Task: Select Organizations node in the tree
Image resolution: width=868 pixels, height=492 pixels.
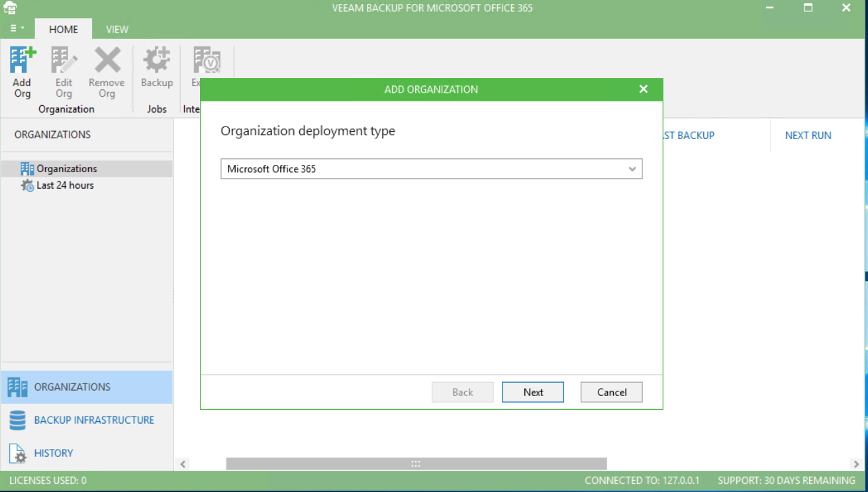Action: [x=87, y=169]
